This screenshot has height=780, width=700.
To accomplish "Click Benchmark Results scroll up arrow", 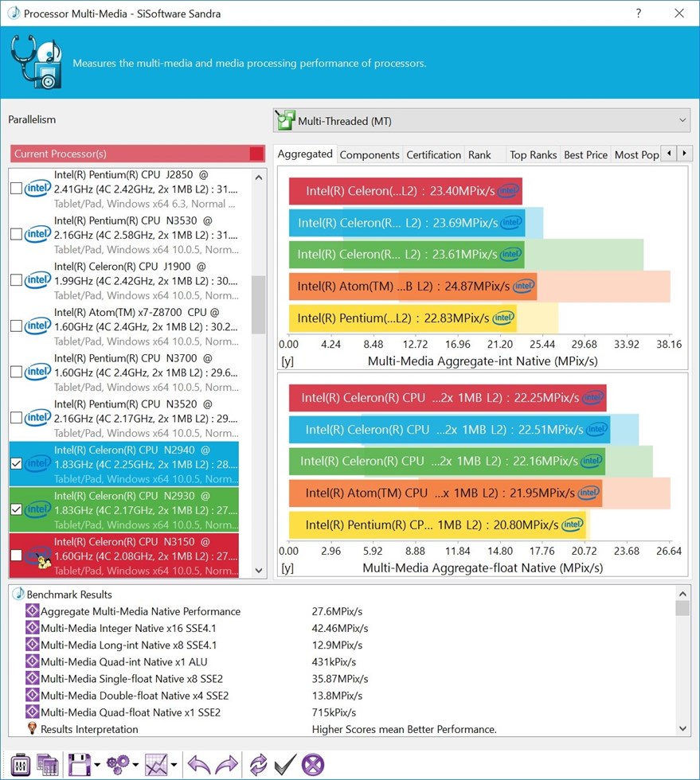I will 682,594.
